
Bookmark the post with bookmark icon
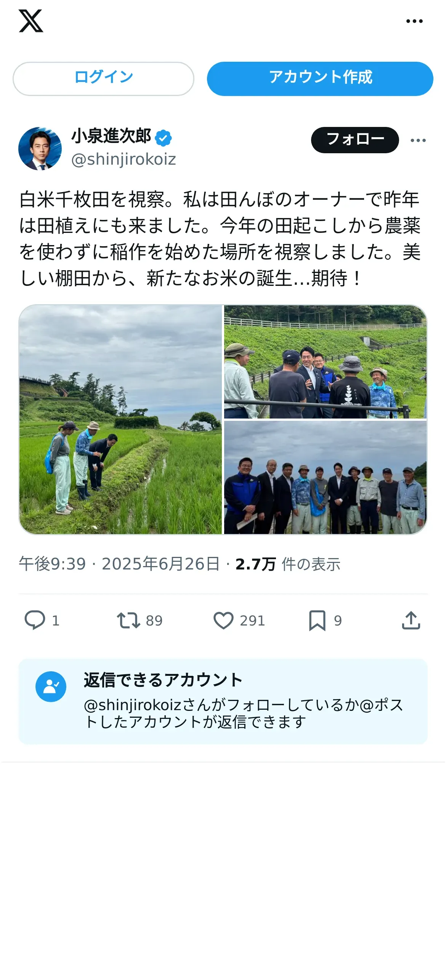(317, 620)
